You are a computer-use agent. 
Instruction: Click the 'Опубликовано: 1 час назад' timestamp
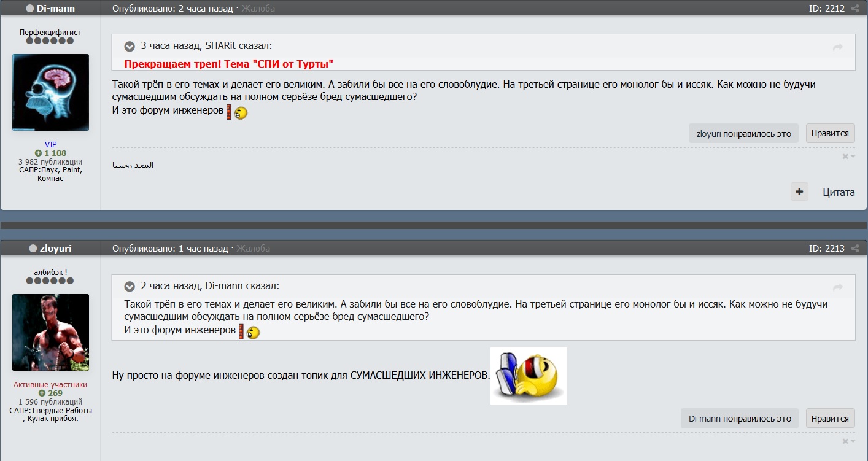click(x=170, y=249)
